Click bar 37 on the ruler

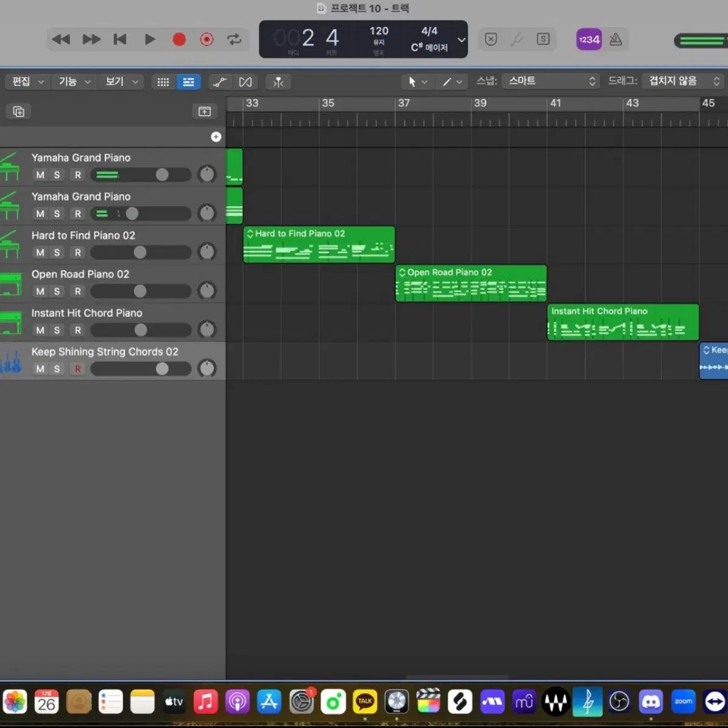click(403, 103)
